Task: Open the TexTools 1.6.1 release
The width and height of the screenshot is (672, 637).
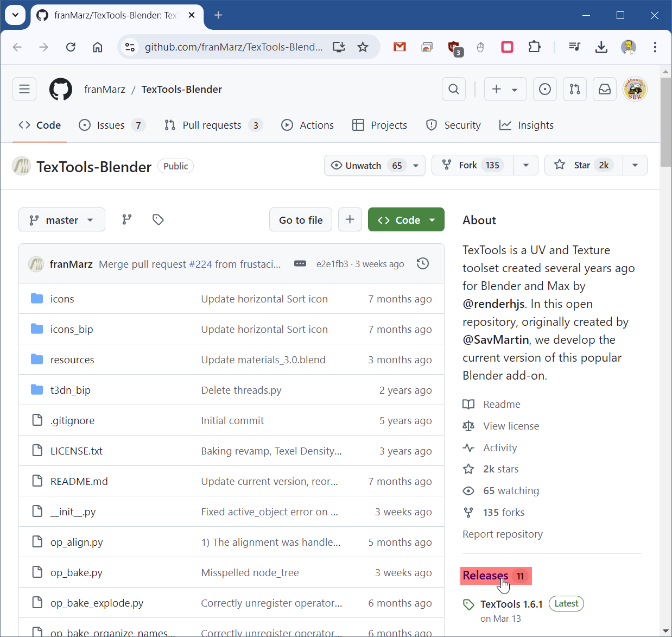Action: pos(511,604)
